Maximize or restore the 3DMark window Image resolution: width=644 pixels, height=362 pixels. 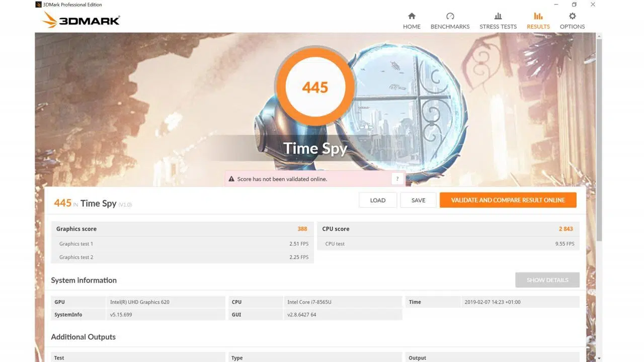pos(574,5)
